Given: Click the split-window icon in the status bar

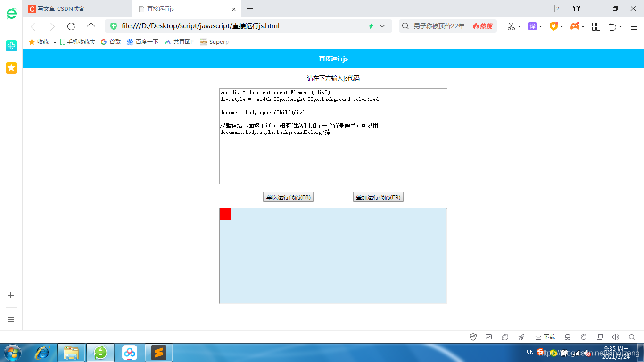Looking at the screenshot, I should (x=600, y=337).
